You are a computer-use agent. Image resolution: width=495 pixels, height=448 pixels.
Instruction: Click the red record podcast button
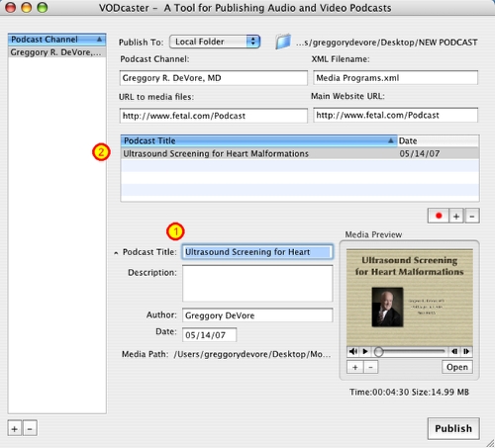coord(439,216)
